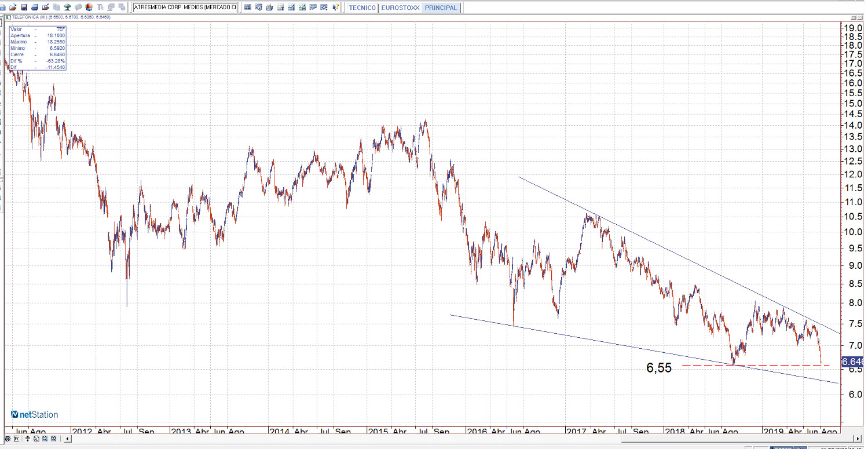Click the crossed-out window toolbar icon
This screenshot has height=449, width=868.
click(x=324, y=8)
